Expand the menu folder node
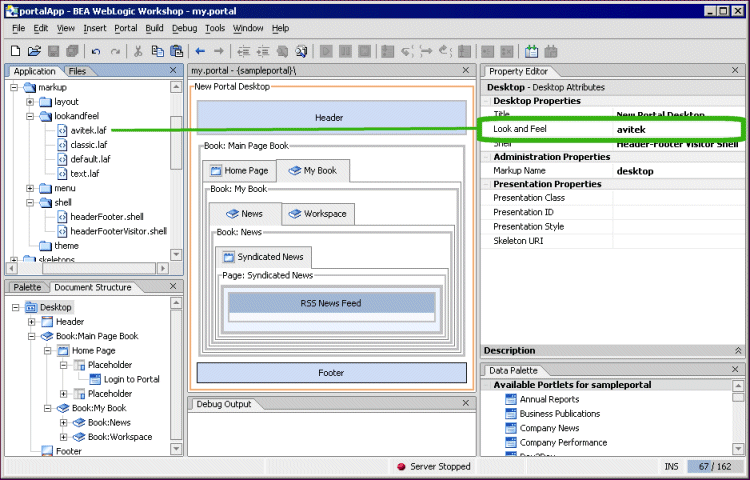The height and width of the screenshot is (480, 750). [x=30, y=188]
